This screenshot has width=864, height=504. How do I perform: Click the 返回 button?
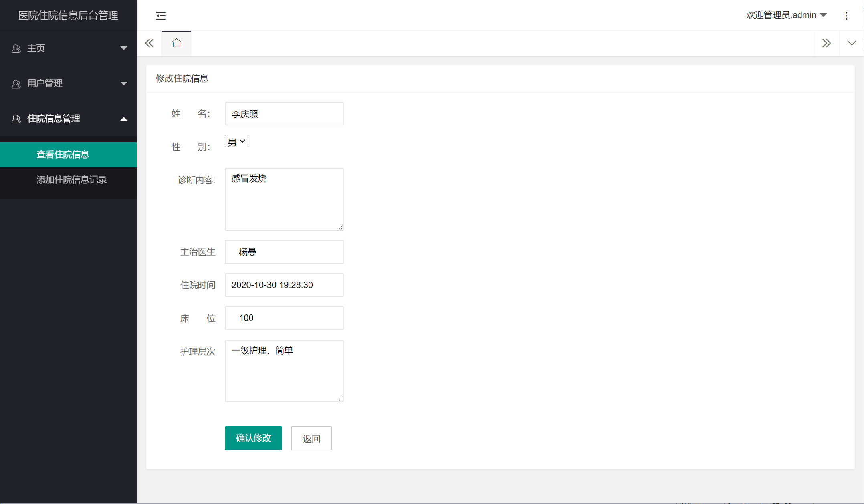(311, 438)
